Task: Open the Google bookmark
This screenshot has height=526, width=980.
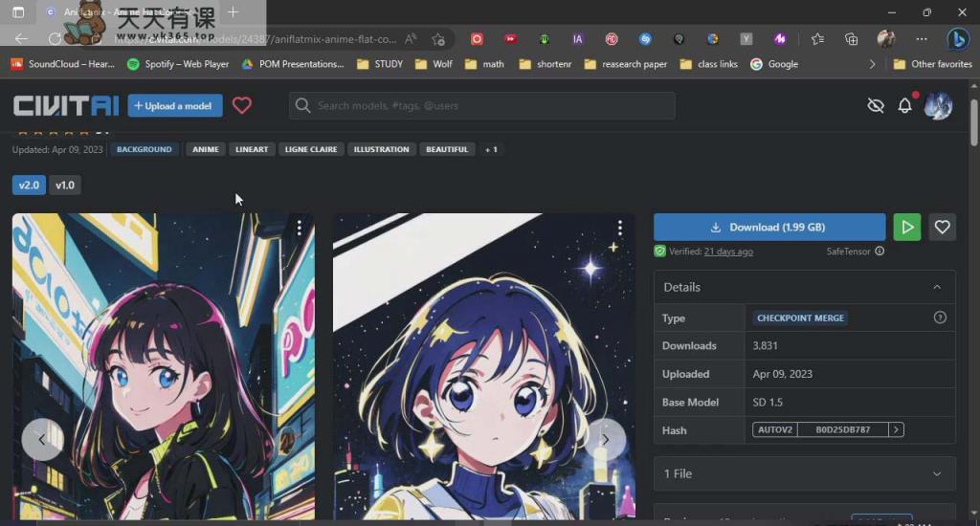Action: click(774, 64)
